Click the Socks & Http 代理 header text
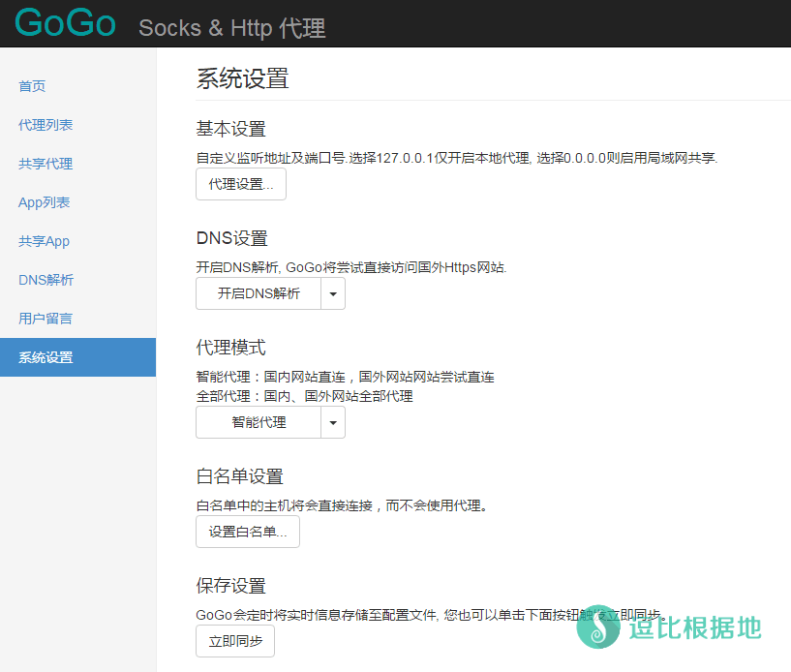This screenshot has width=791, height=672. [232, 28]
